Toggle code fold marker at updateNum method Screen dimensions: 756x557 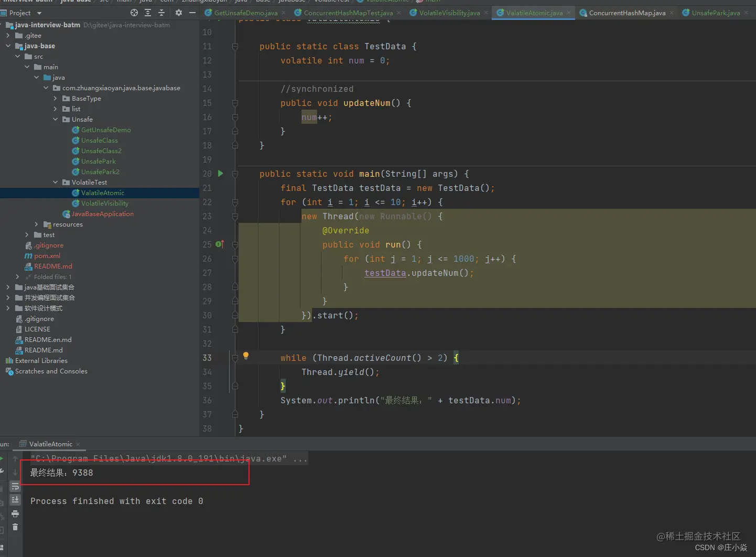coord(235,103)
